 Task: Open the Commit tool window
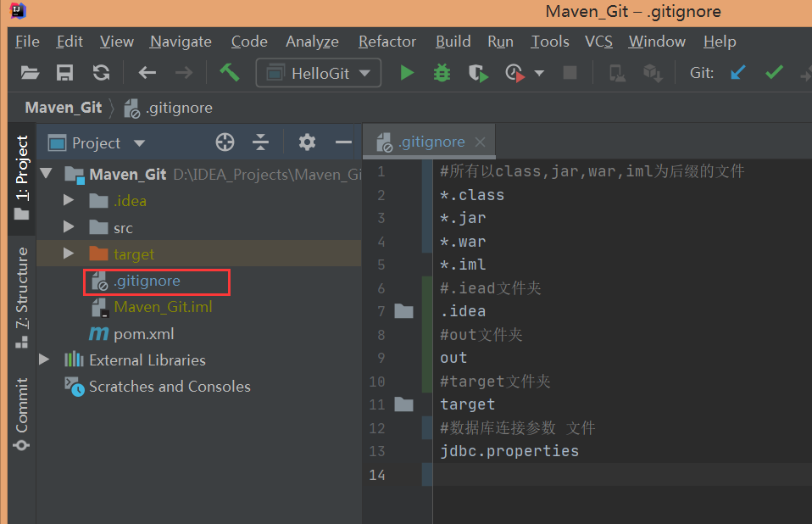[x=22, y=414]
